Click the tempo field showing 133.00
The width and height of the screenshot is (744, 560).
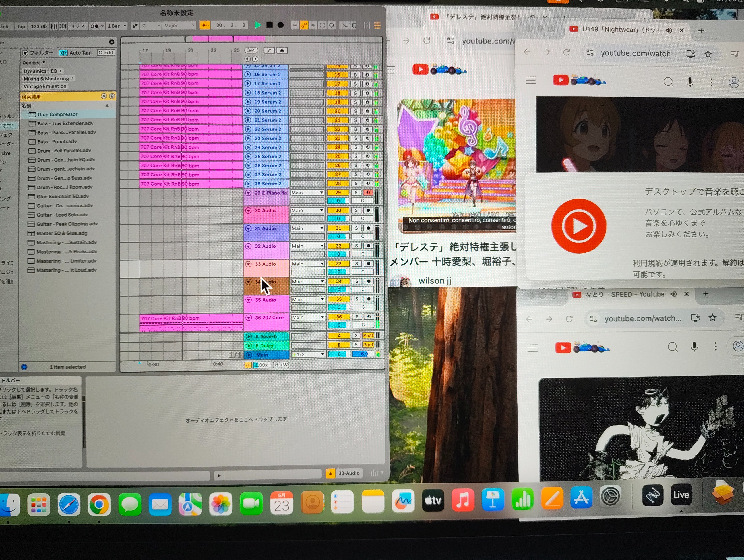39,26
